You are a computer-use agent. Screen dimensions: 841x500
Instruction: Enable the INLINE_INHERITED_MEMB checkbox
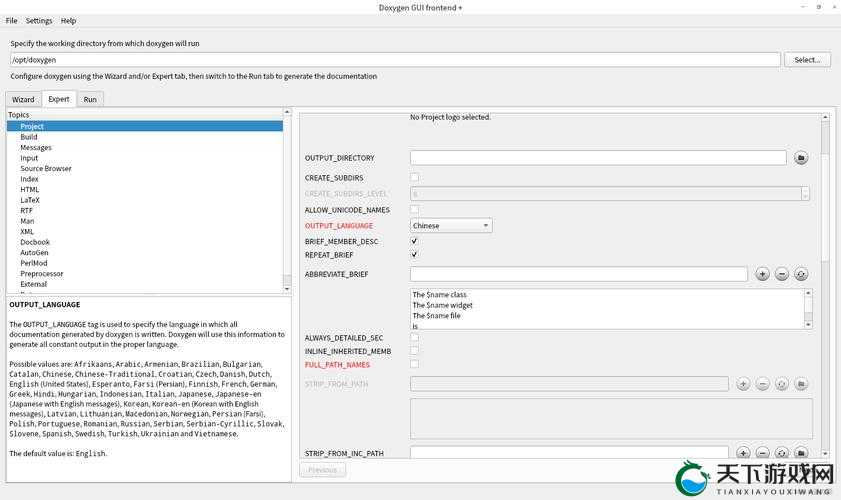click(x=414, y=351)
